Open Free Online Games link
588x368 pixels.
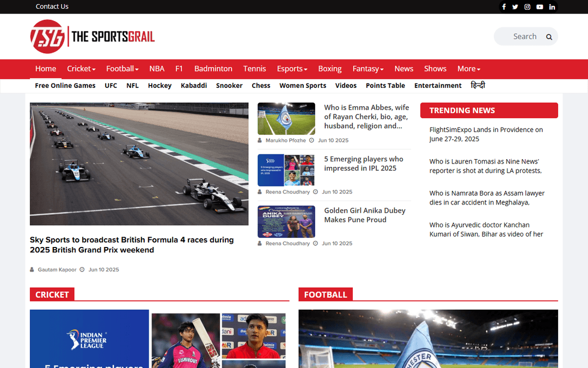coord(65,86)
